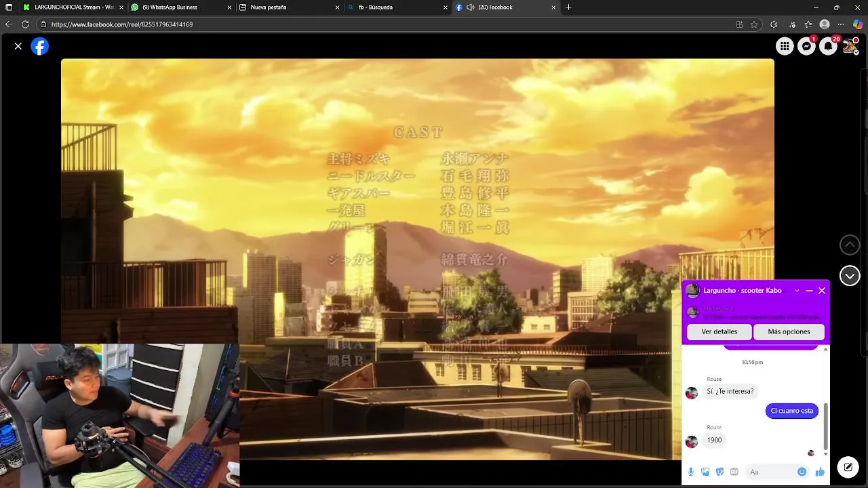Image resolution: width=868 pixels, height=488 pixels.
Task: Open the Facebook menu grid icon
Action: 785,46
